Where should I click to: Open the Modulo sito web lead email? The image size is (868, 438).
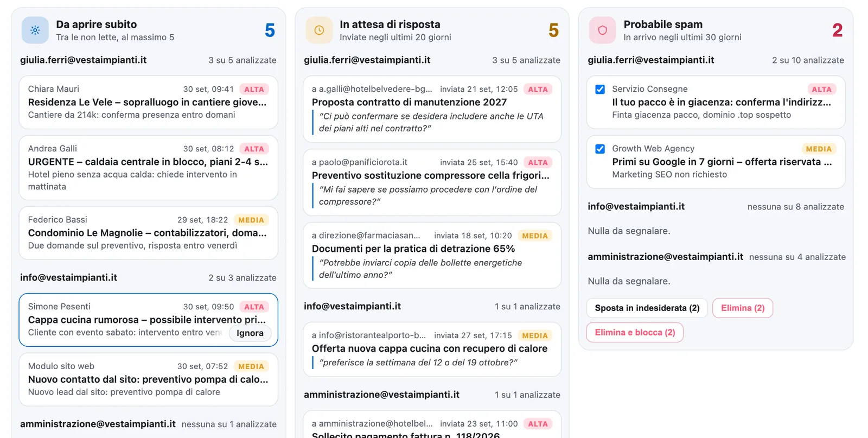point(148,379)
